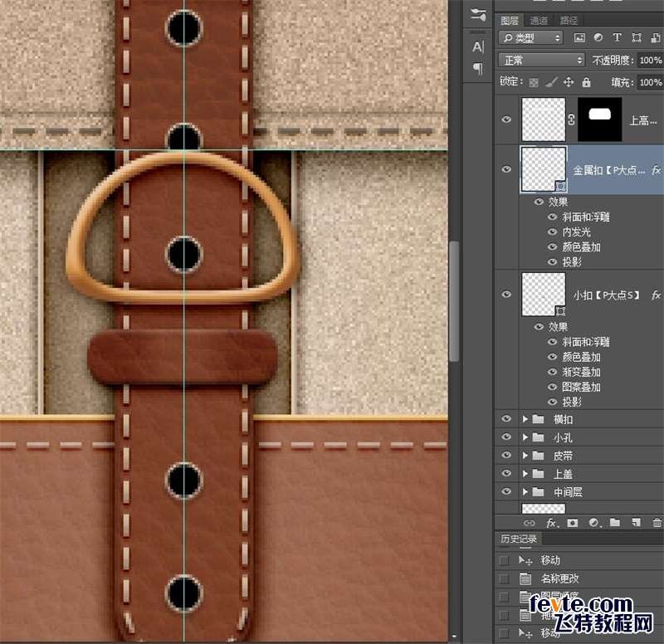Open the Paragraph panel icon
Screen dimensions: 664x644
[478, 68]
